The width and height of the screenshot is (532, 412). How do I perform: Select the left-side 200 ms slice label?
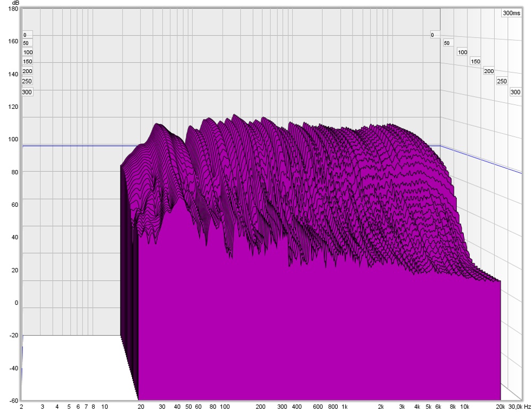coord(27,71)
